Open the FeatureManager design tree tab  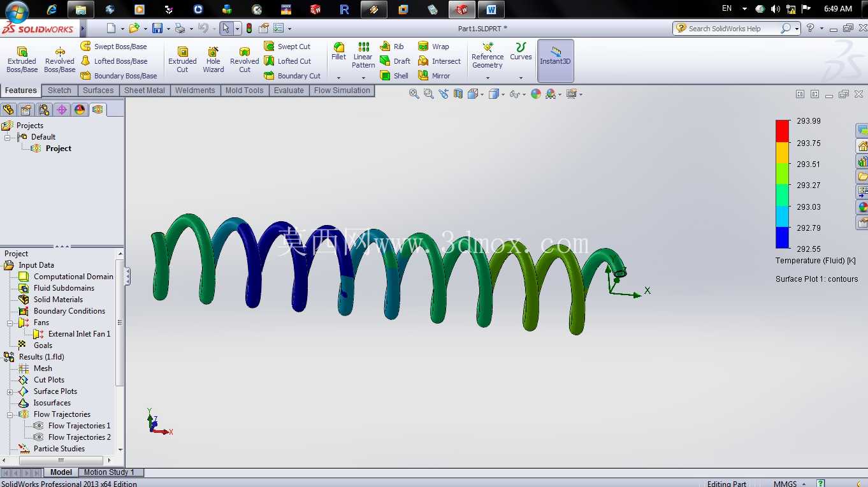8,110
